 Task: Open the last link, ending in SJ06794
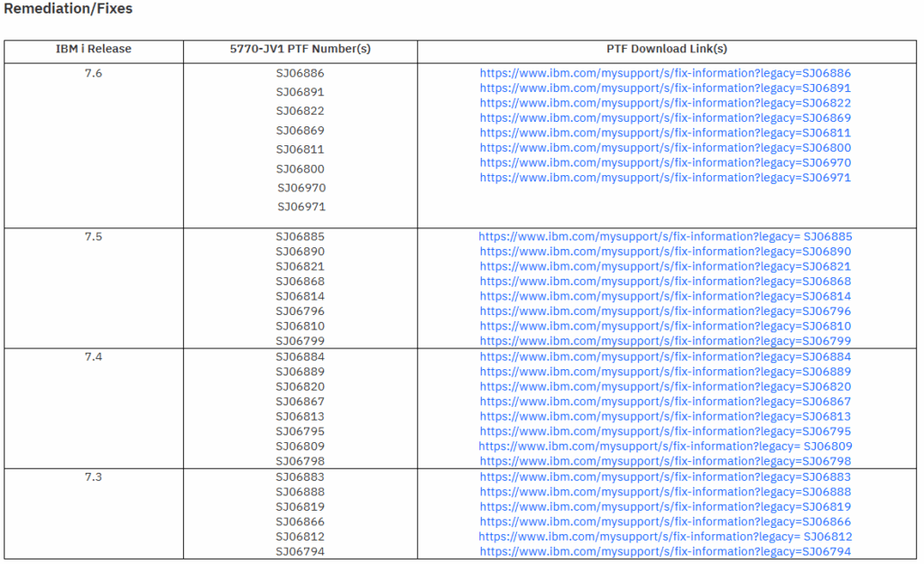(665, 551)
